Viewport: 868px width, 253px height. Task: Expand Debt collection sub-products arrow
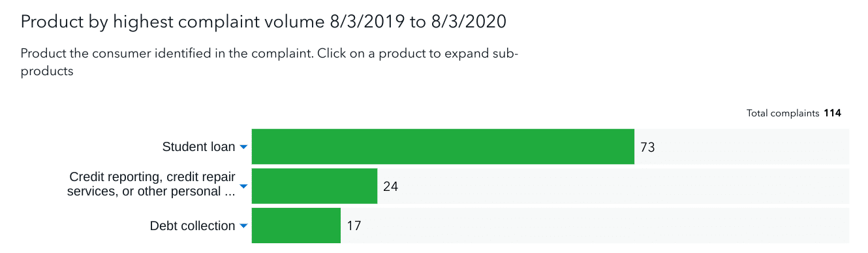pyautogui.click(x=243, y=226)
